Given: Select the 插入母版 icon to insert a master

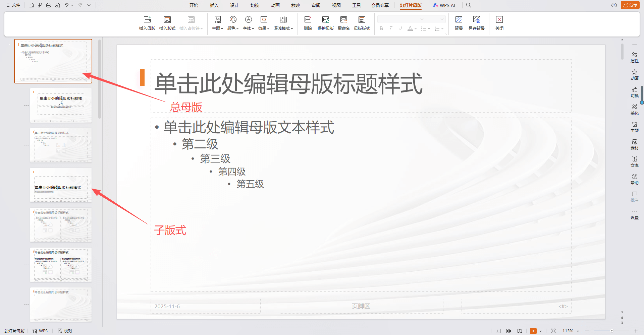Looking at the screenshot, I should (147, 23).
